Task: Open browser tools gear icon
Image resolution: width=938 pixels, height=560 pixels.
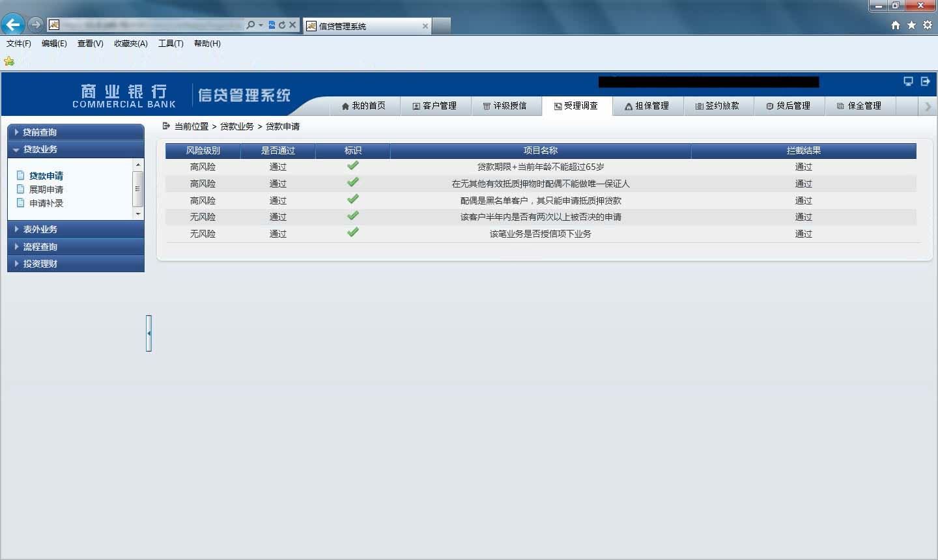Action: tap(927, 25)
